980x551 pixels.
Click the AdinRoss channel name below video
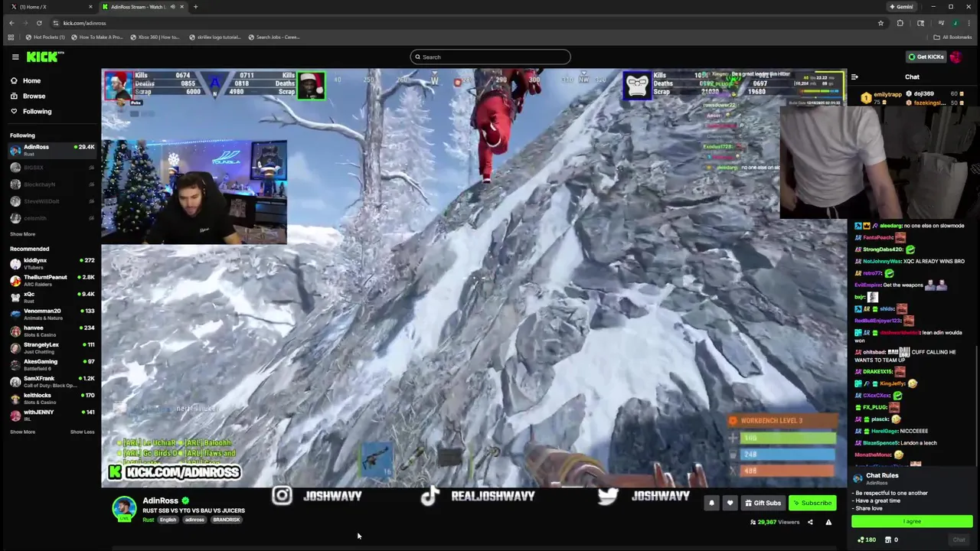tap(160, 500)
